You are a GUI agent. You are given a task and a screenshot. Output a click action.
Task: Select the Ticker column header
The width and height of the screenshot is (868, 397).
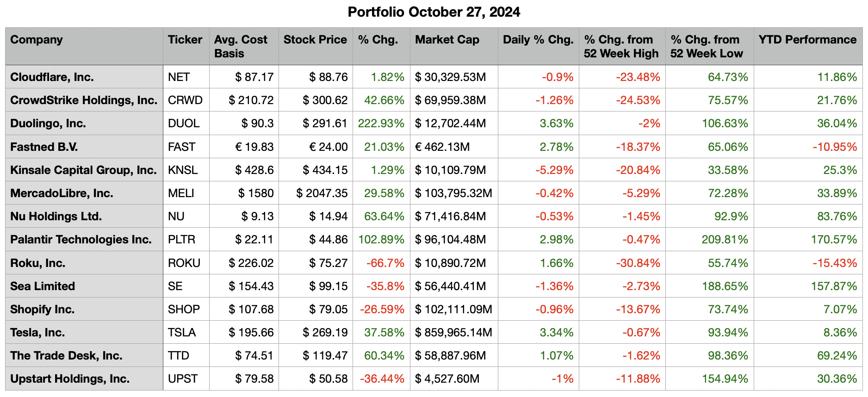click(185, 40)
